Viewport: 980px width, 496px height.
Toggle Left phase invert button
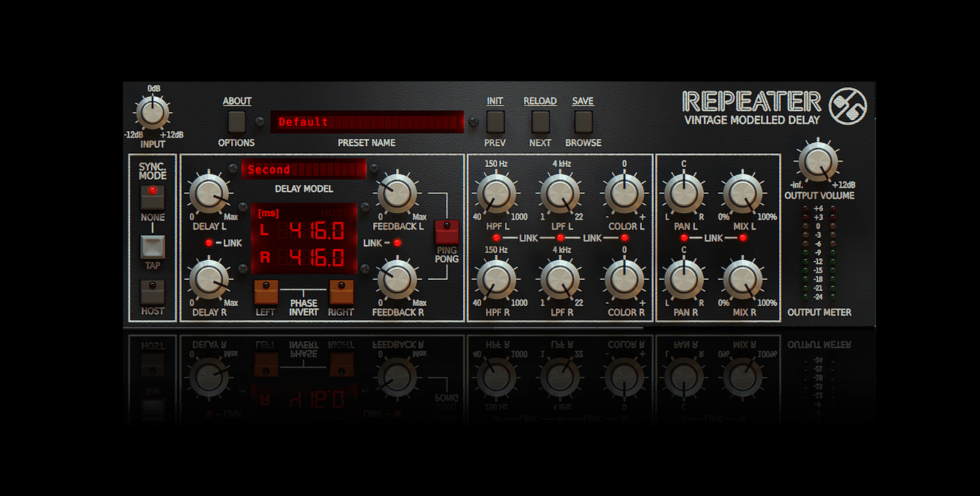pos(266,291)
